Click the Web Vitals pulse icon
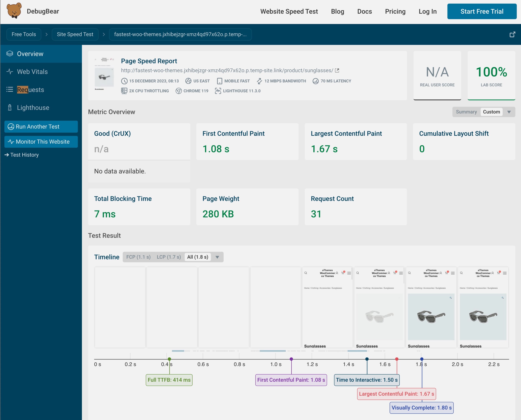The width and height of the screenshot is (521, 420). coord(10,71)
